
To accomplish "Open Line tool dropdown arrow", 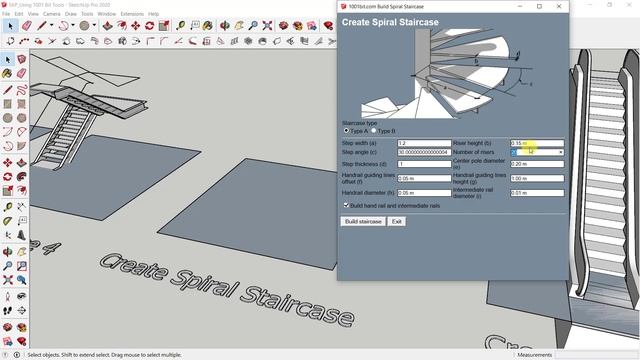I will pos(51,26).
